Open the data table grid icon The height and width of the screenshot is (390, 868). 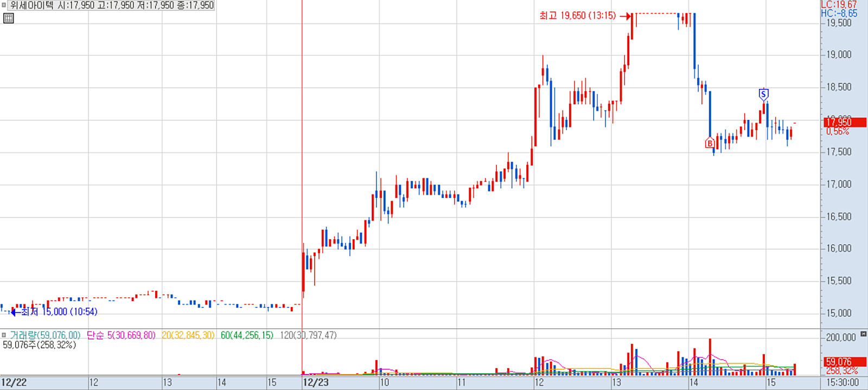click(x=8, y=18)
